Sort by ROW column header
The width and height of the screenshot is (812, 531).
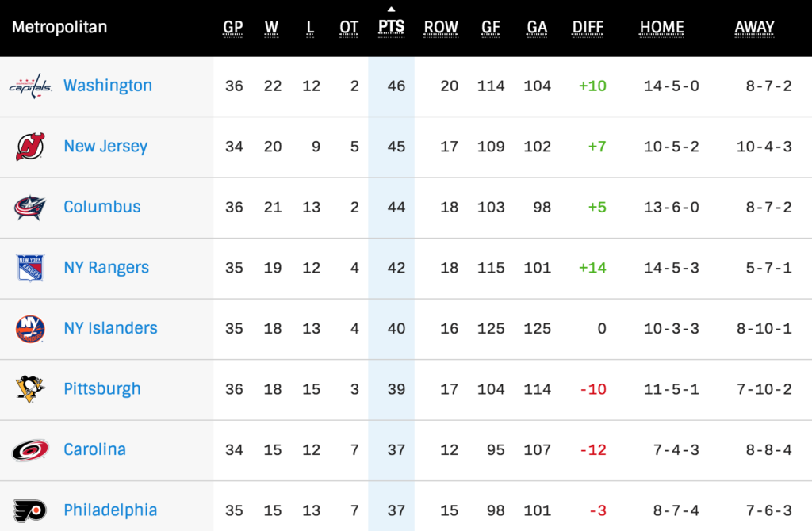point(441,27)
